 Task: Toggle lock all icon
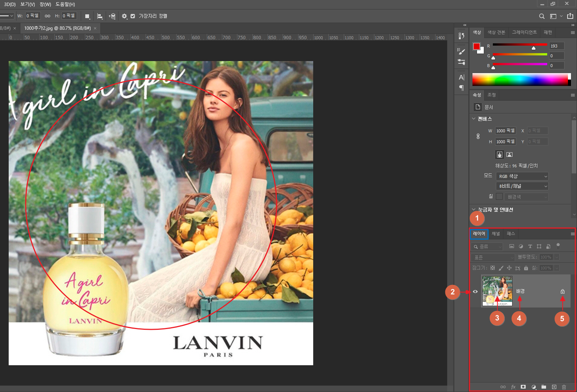tap(526, 268)
